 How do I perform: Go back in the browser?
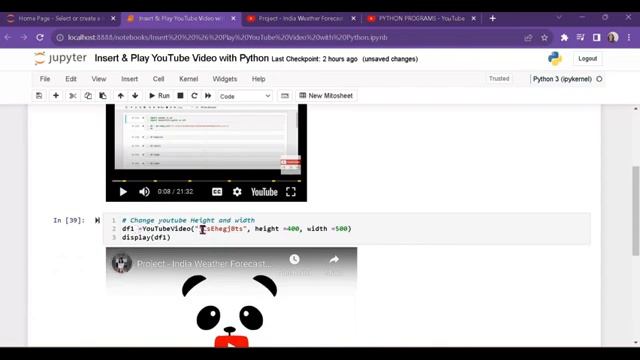8,37
